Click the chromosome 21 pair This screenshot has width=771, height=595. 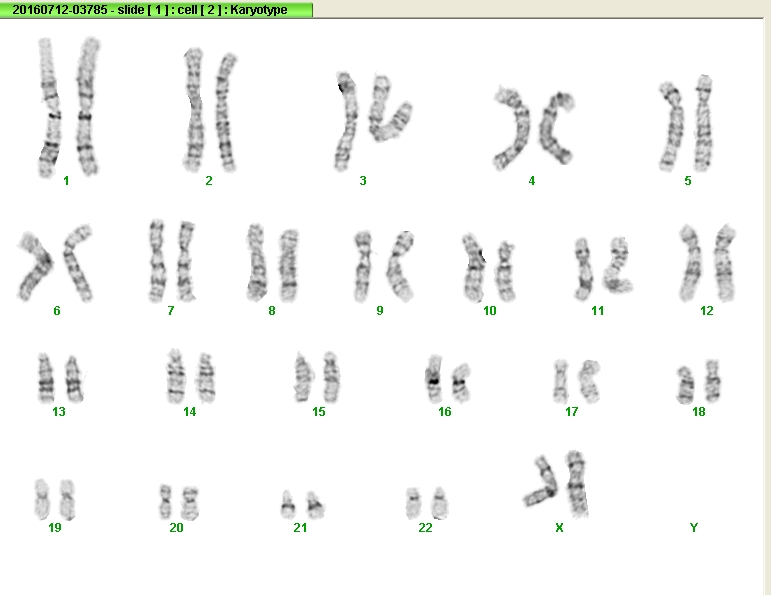coord(302,505)
